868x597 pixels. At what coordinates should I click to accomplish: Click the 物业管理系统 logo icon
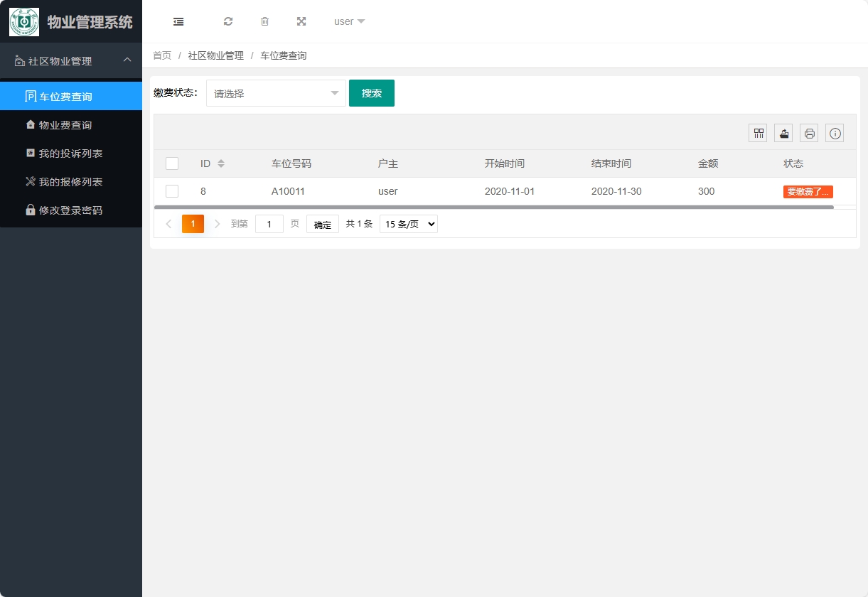click(x=24, y=21)
